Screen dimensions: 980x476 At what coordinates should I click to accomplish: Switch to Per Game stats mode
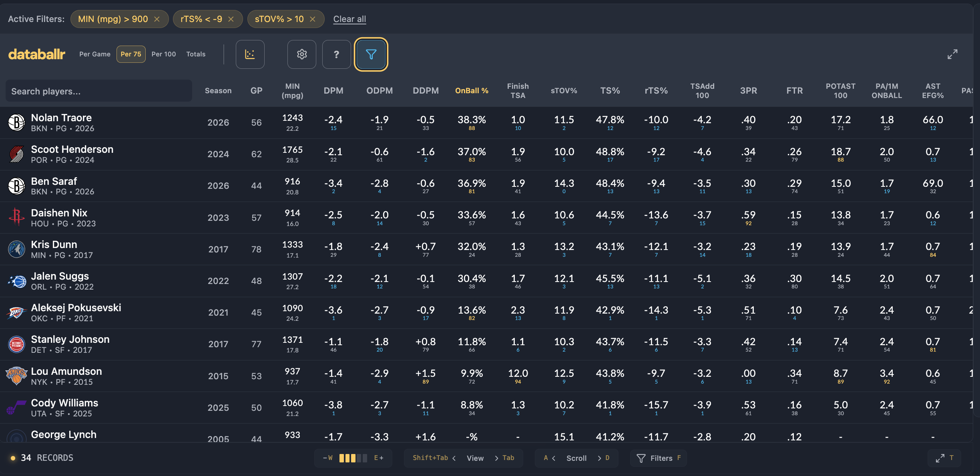(95, 54)
